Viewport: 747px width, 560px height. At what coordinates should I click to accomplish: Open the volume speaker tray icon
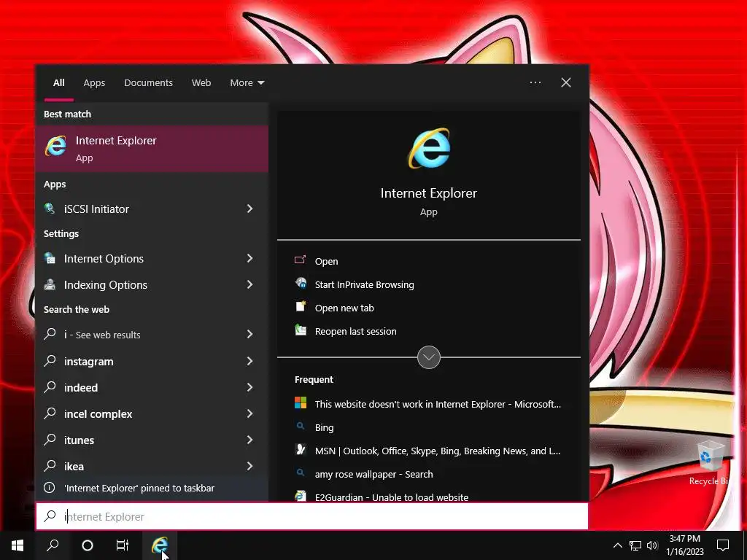click(652, 545)
